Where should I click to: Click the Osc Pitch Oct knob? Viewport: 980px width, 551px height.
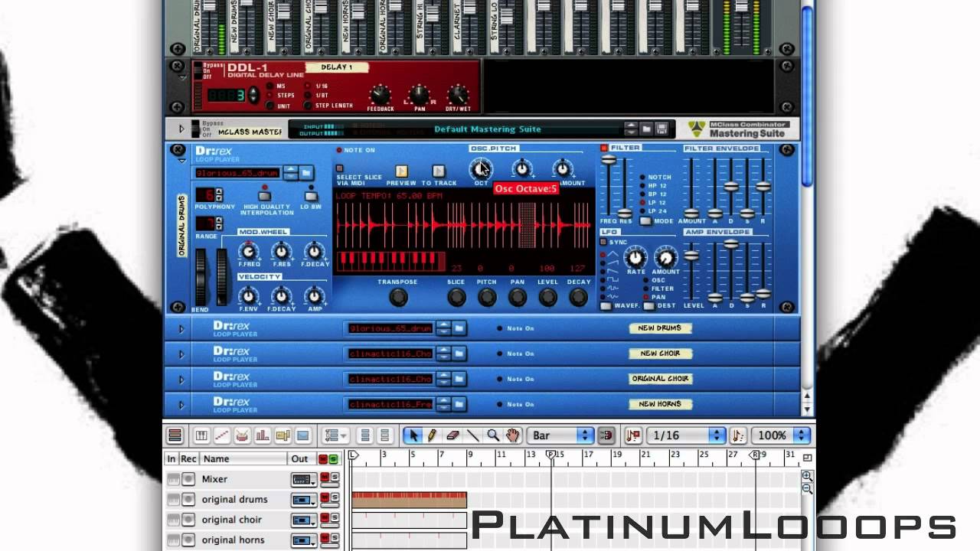[x=481, y=168]
